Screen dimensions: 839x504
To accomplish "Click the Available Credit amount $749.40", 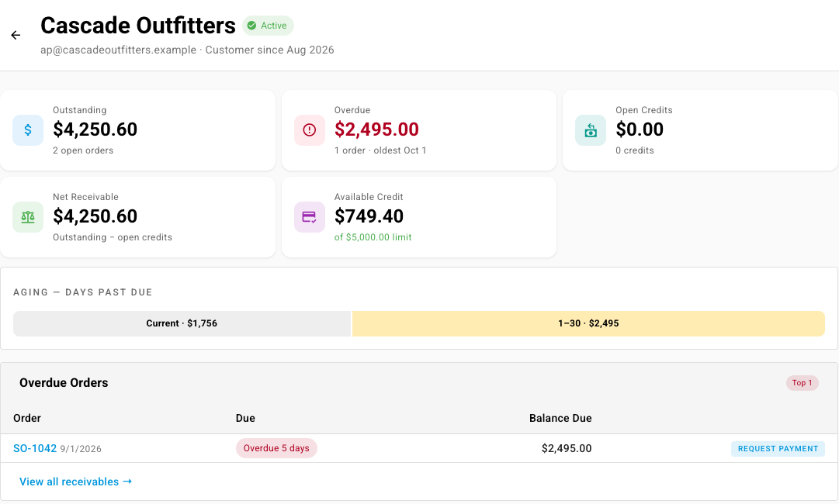I will [x=369, y=216].
